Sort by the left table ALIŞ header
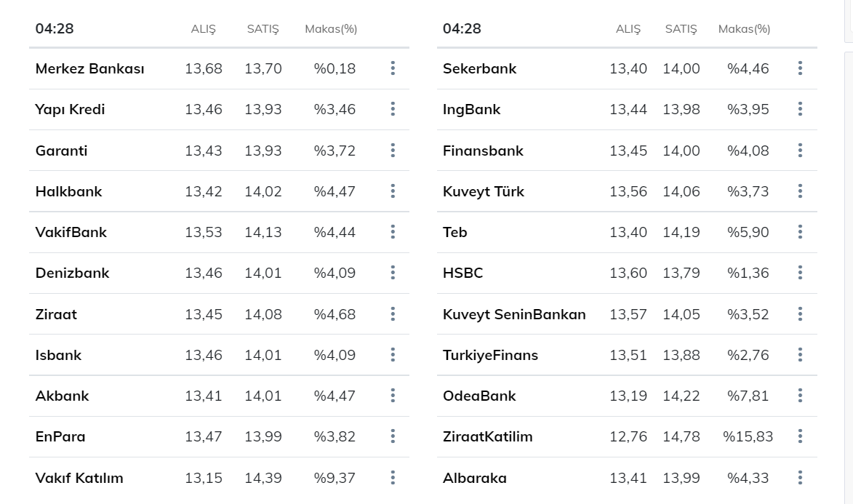Image resolution: width=853 pixels, height=504 pixels. click(x=204, y=29)
